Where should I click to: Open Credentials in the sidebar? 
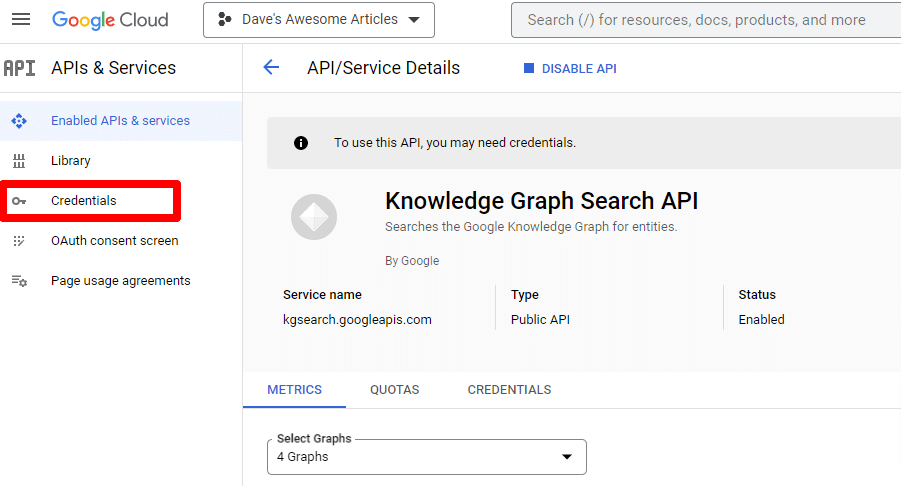(x=84, y=201)
